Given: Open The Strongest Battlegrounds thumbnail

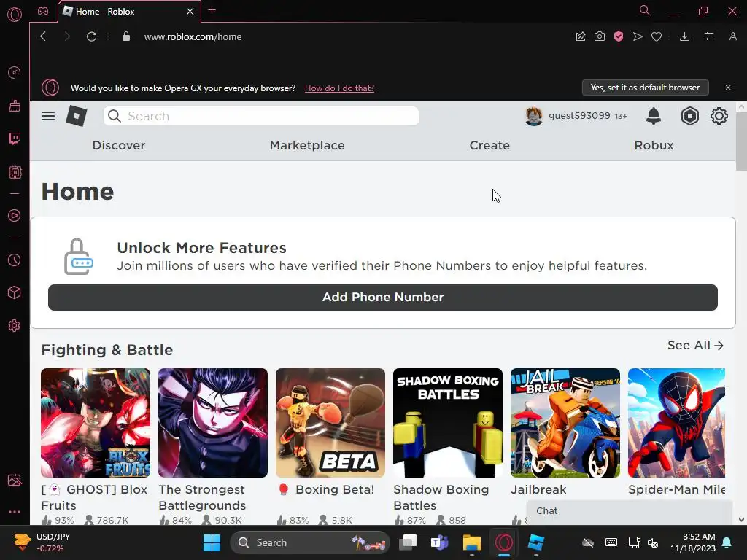Looking at the screenshot, I should pyautogui.click(x=213, y=423).
